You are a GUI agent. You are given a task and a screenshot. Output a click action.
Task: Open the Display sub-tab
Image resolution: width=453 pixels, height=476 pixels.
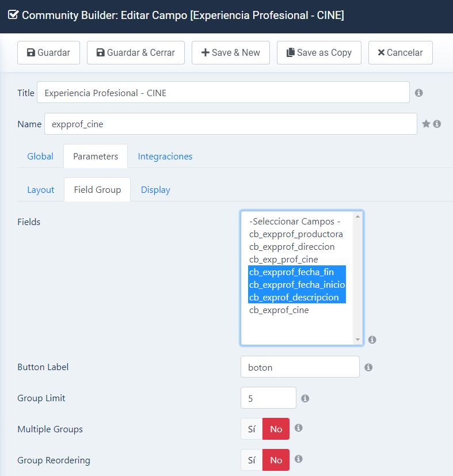coord(155,190)
